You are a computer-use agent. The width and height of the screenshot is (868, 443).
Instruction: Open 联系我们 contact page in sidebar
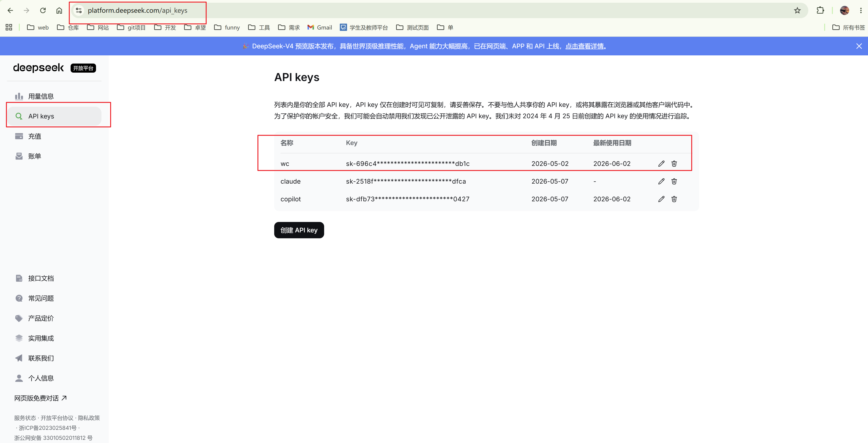point(54,358)
